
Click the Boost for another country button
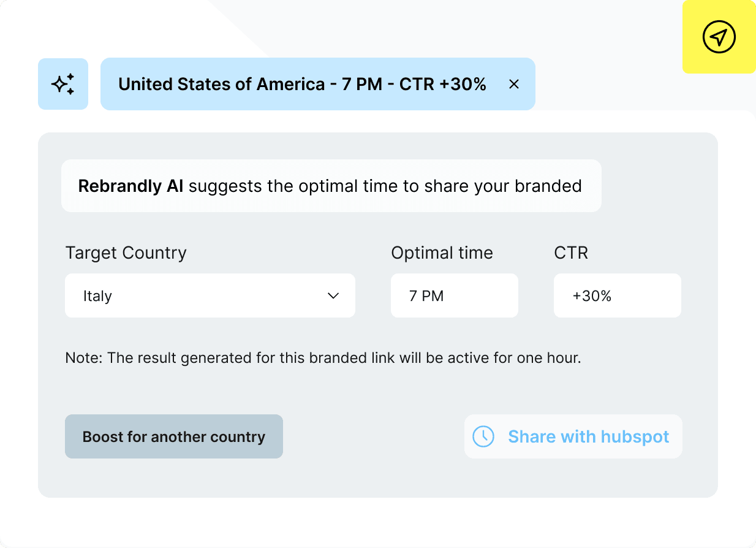(x=173, y=436)
